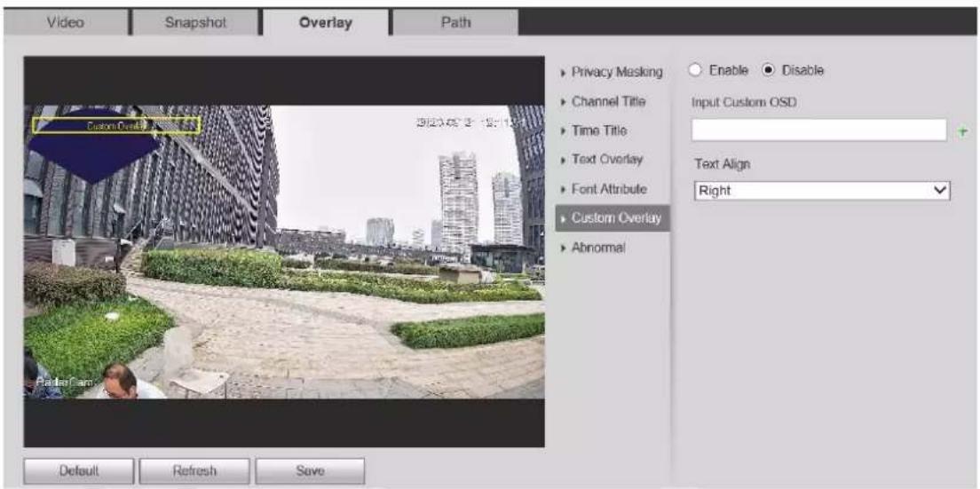Viewport: 980px width, 489px height.
Task: Switch to the Snapshot tab
Action: pos(195,22)
